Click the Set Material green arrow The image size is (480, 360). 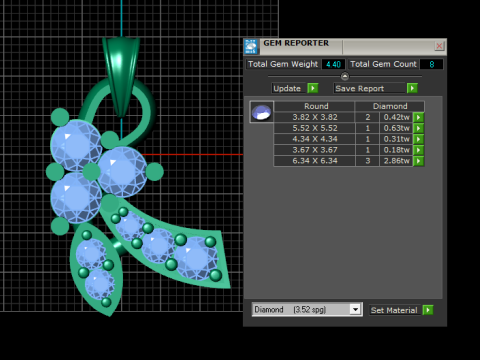pyautogui.click(x=428, y=310)
